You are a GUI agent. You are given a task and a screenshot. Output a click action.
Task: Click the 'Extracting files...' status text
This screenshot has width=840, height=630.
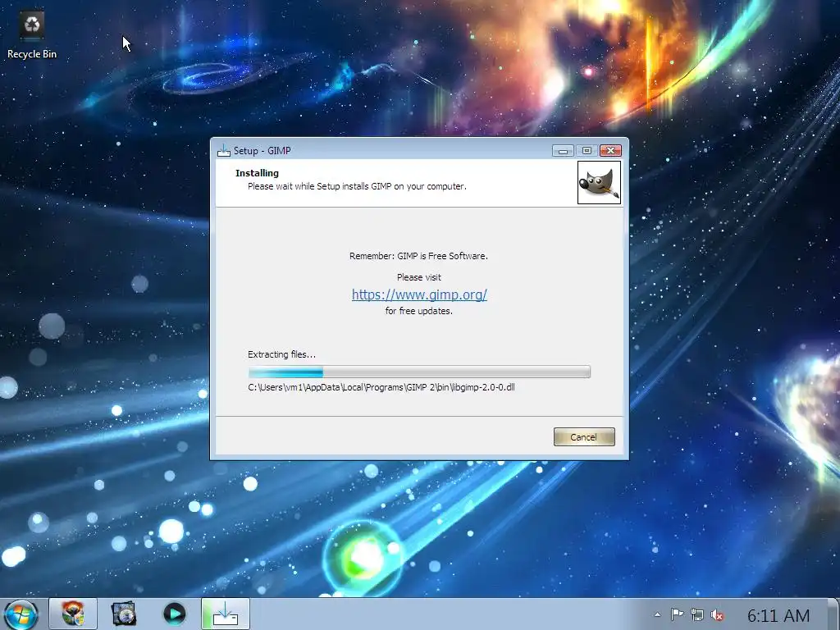coord(282,354)
